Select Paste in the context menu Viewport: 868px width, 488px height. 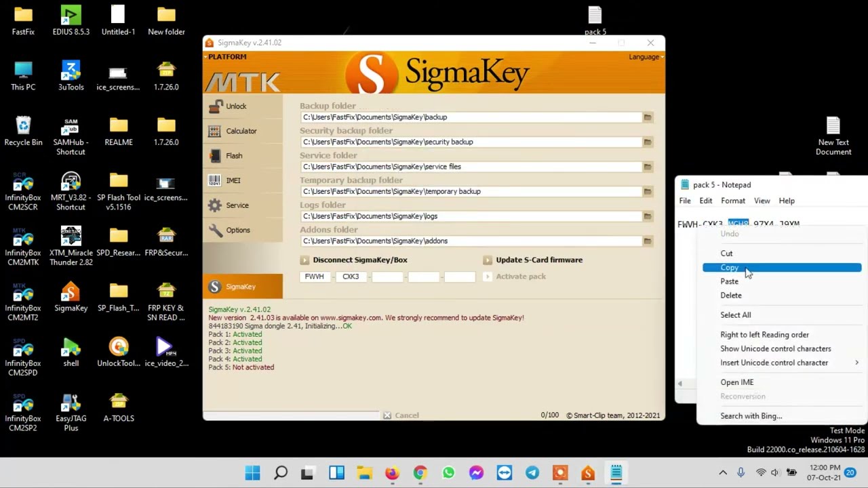[x=782, y=281]
